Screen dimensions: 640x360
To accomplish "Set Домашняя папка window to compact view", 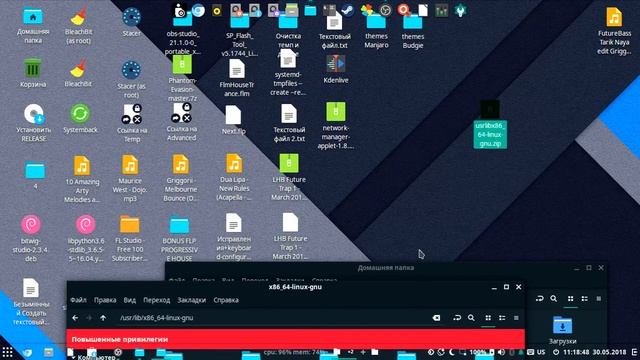I will point(599,298).
